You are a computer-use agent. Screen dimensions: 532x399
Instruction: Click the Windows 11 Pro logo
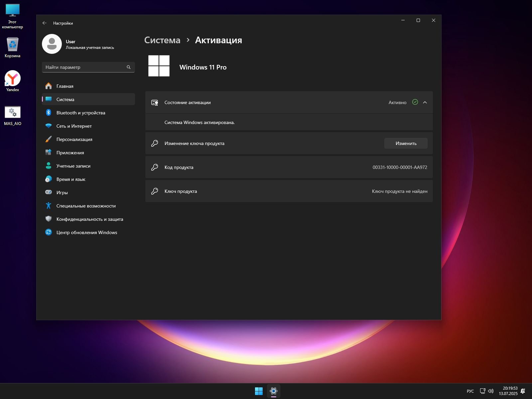[159, 66]
